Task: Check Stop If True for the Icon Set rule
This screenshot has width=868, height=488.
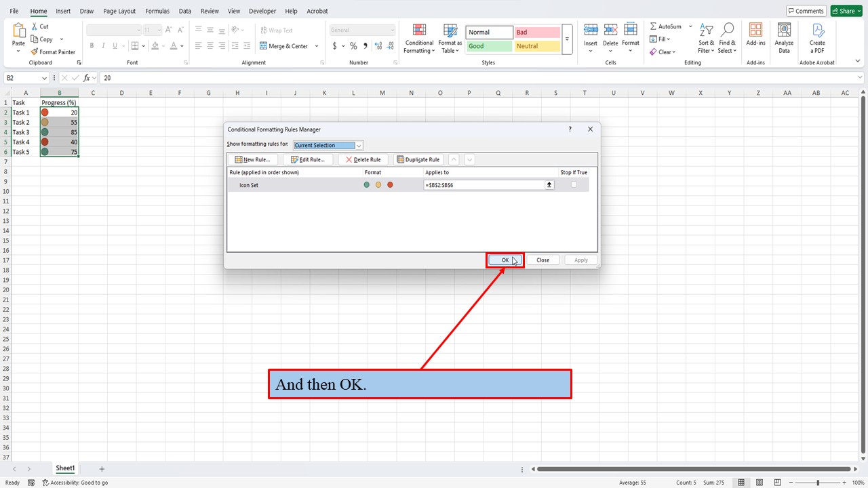Action: 573,184
